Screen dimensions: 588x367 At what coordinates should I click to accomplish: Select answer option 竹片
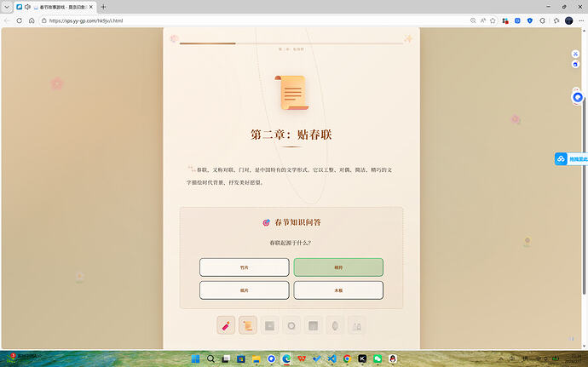(x=245, y=267)
